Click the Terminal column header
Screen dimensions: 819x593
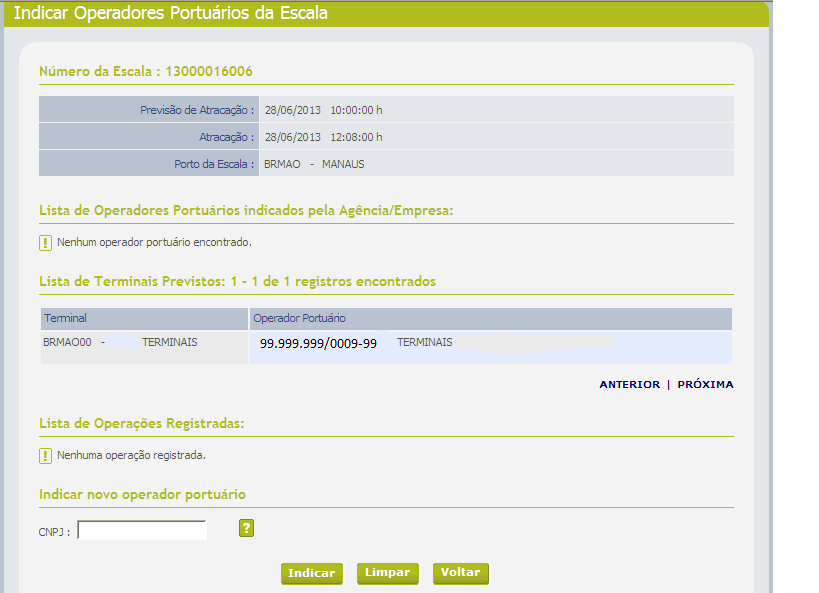(60, 317)
